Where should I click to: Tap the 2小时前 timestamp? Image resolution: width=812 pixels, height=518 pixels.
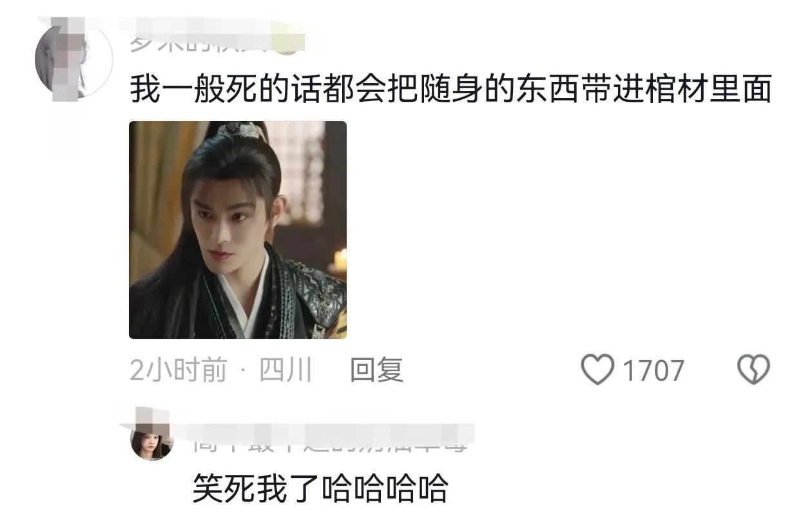point(179,370)
